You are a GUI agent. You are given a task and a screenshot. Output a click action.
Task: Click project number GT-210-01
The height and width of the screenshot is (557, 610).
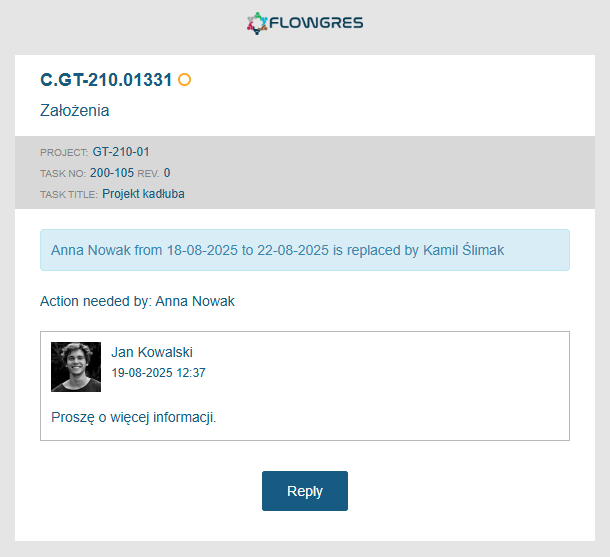tap(121, 152)
